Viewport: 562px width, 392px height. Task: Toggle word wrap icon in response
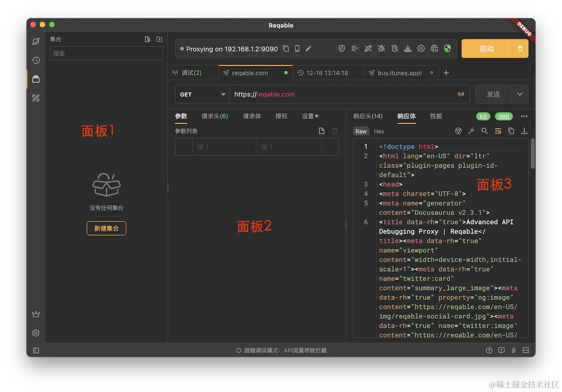click(x=498, y=131)
